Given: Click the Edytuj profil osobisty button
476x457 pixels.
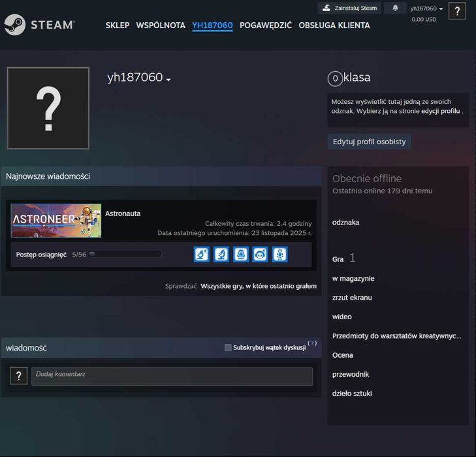Looking at the screenshot, I should pyautogui.click(x=369, y=142).
